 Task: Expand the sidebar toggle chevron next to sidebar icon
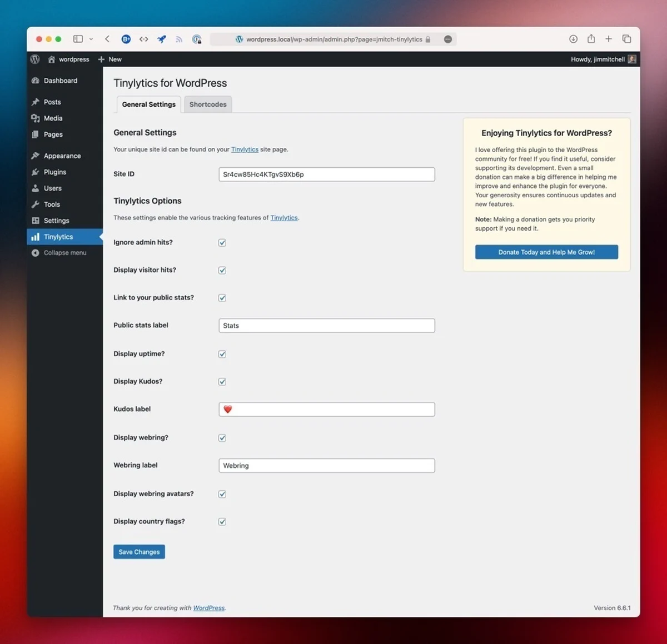[91, 39]
